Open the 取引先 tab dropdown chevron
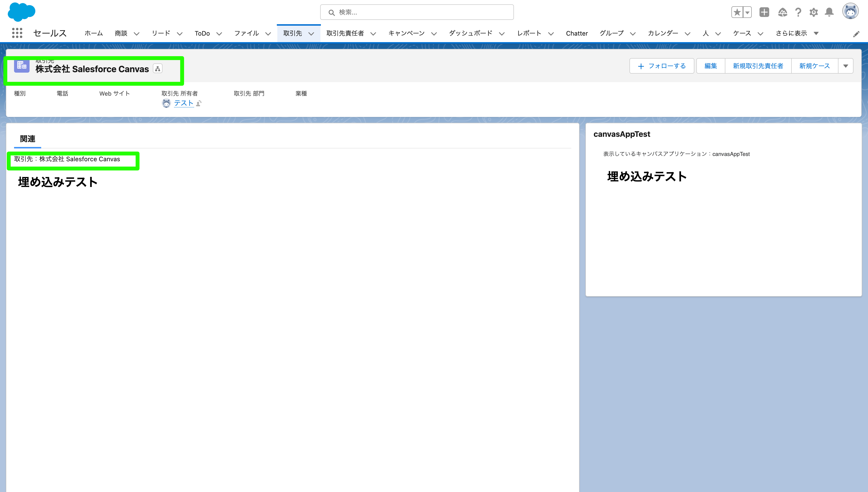The image size is (868, 492). click(311, 33)
